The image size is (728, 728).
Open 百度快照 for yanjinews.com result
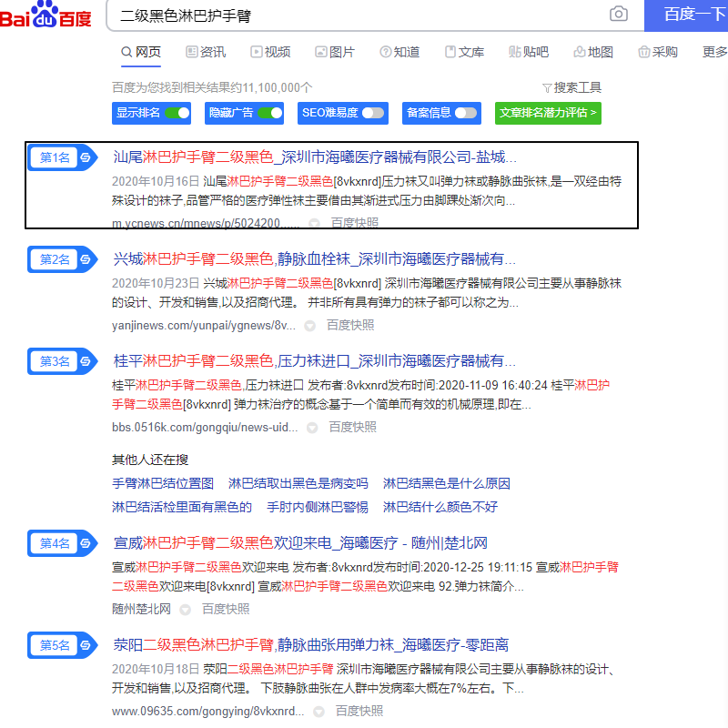(x=350, y=325)
